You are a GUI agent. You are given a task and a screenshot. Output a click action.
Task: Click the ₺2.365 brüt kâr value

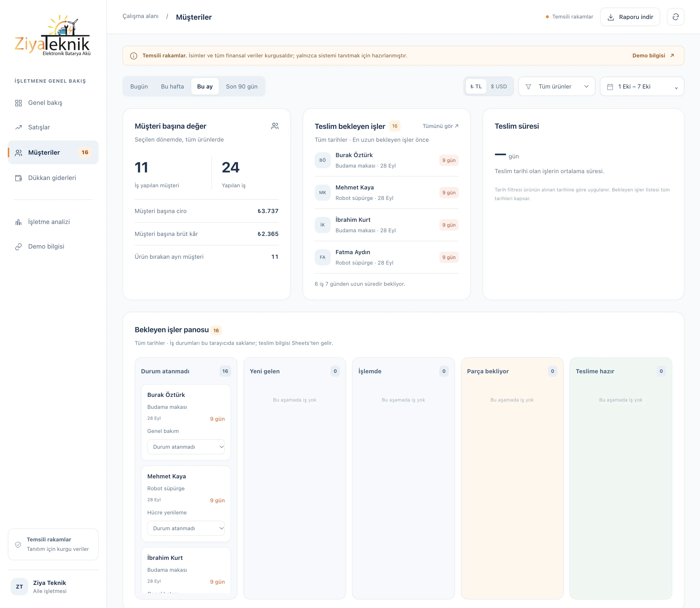[x=268, y=234]
